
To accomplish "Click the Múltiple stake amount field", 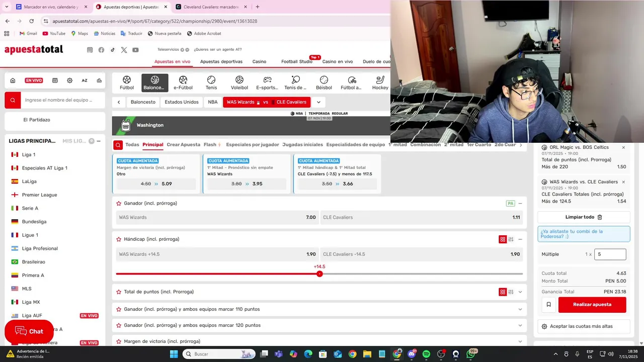I will click(610, 254).
